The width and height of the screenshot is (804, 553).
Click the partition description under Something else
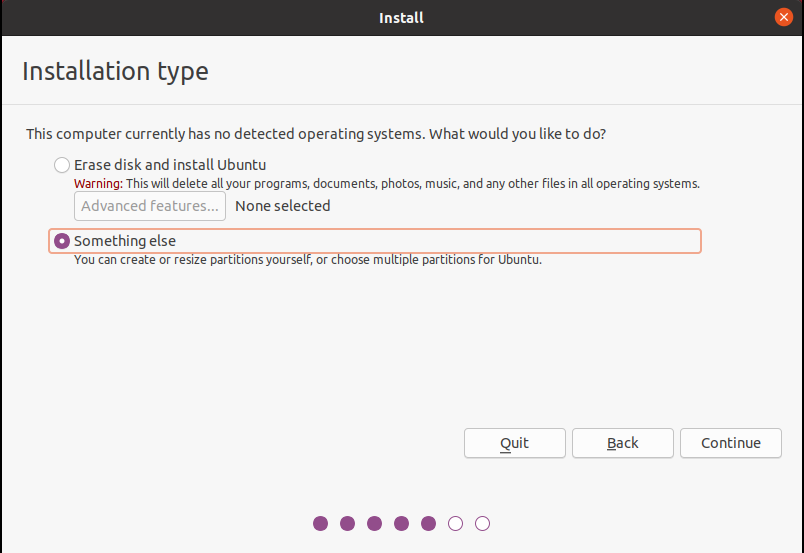pos(308,260)
